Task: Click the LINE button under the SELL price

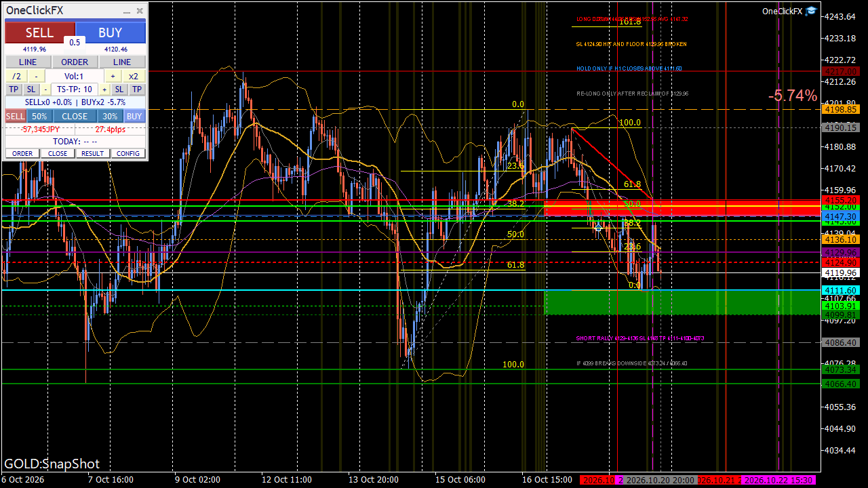Action: click(28, 62)
